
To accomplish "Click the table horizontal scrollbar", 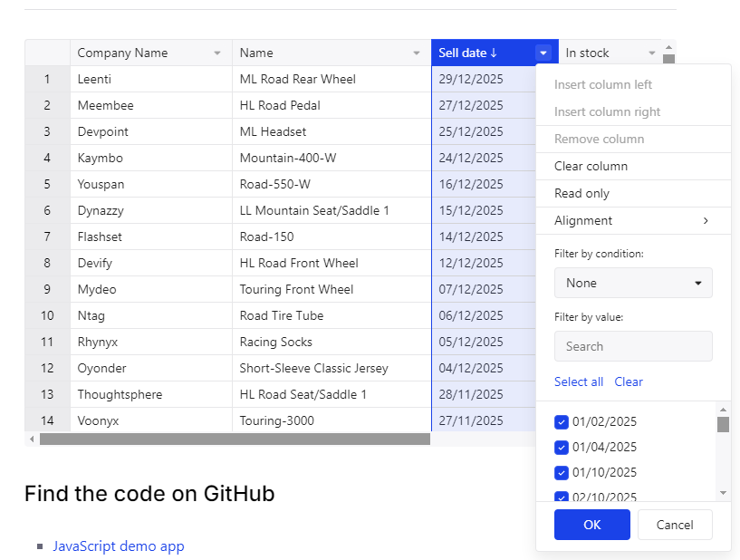I will pos(234,439).
